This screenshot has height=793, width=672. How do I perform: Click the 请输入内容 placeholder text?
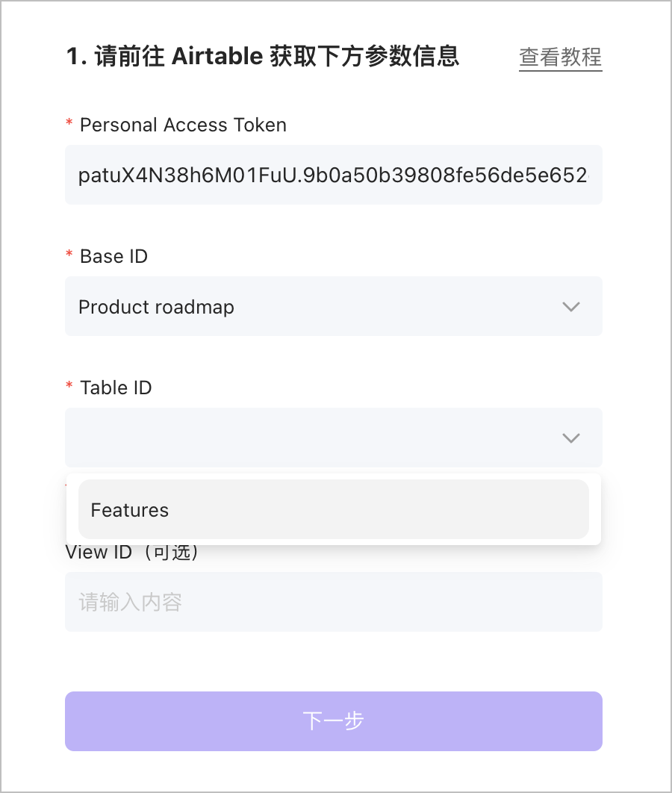click(x=131, y=602)
